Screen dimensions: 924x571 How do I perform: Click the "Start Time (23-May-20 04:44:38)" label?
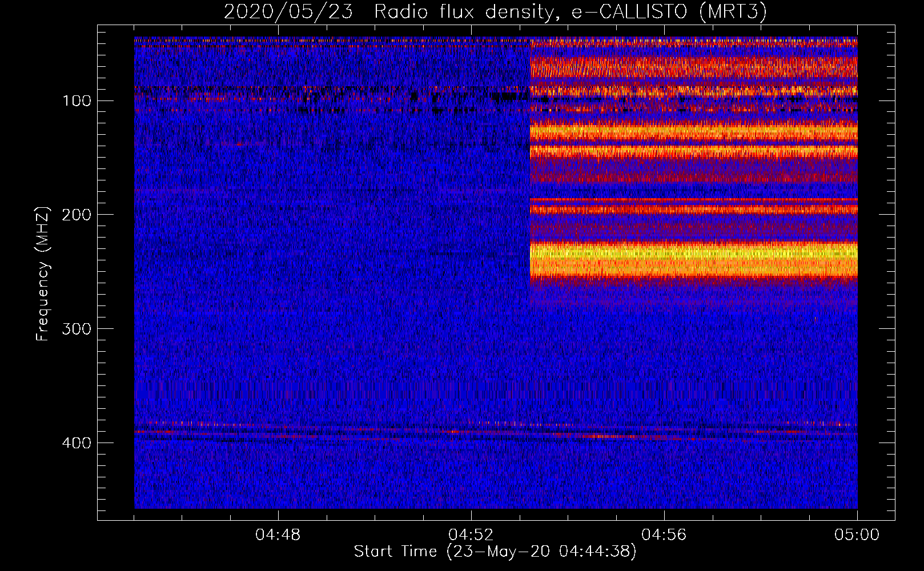[x=495, y=552]
